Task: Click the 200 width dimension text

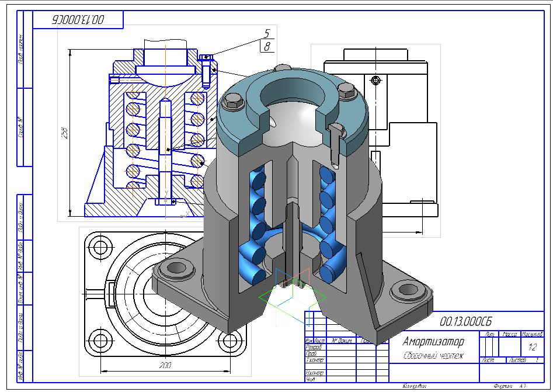Action: click(165, 366)
